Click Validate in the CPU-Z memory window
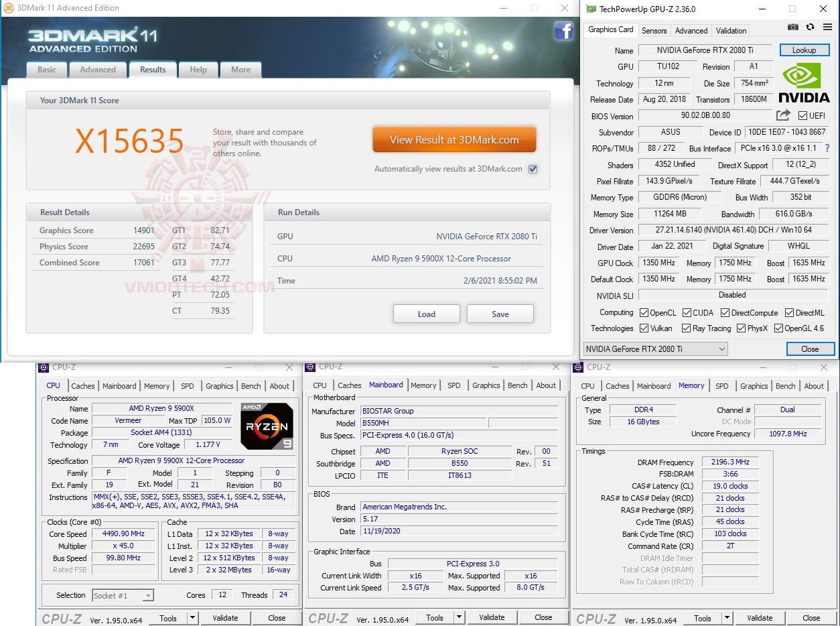Viewport: 840px width, 626px height. tap(760, 618)
